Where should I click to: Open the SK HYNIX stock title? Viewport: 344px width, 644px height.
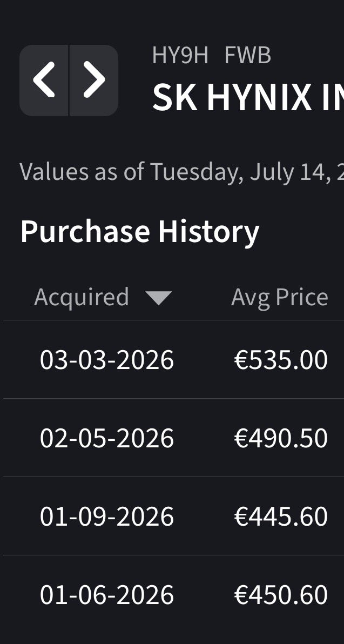[x=248, y=97]
